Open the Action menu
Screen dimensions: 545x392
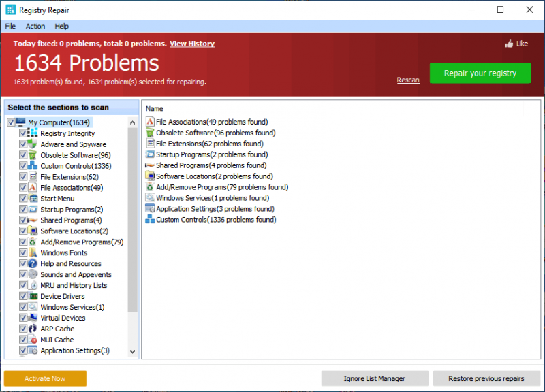click(x=35, y=27)
